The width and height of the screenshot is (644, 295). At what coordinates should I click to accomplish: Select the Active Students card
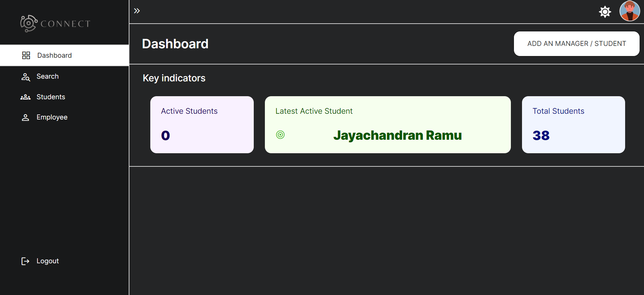coord(202,125)
